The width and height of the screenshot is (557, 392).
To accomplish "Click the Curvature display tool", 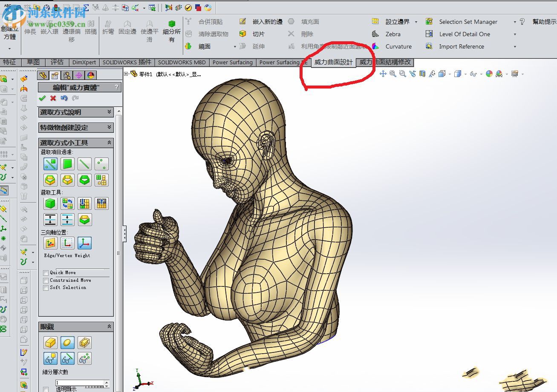I will point(392,46).
